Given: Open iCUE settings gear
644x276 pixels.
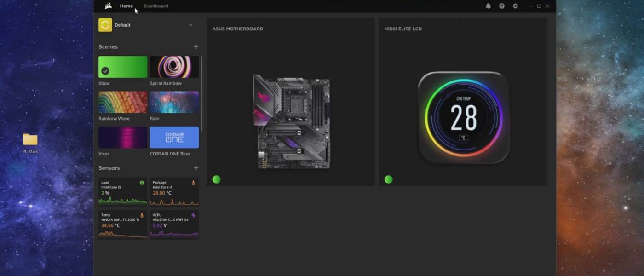Looking at the screenshot, I should (x=515, y=6).
